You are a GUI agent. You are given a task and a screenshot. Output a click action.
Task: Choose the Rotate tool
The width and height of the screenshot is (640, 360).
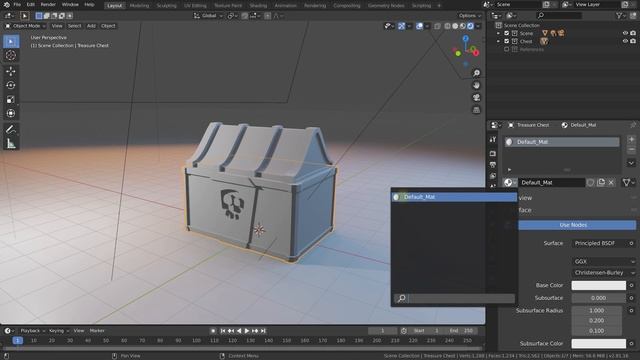(x=11, y=85)
